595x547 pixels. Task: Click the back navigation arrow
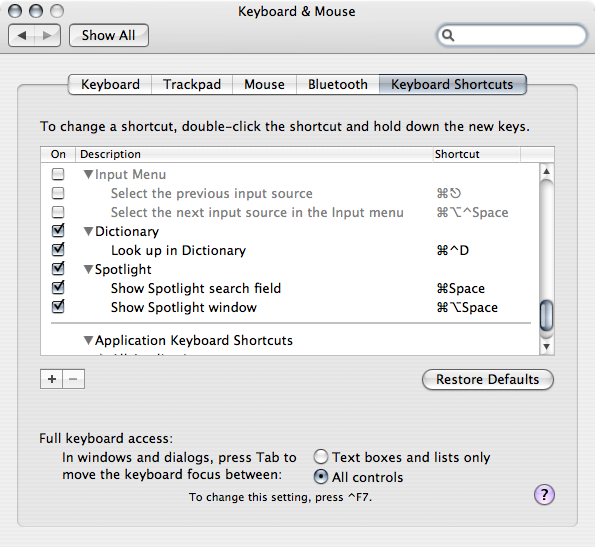[x=22, y=36]
